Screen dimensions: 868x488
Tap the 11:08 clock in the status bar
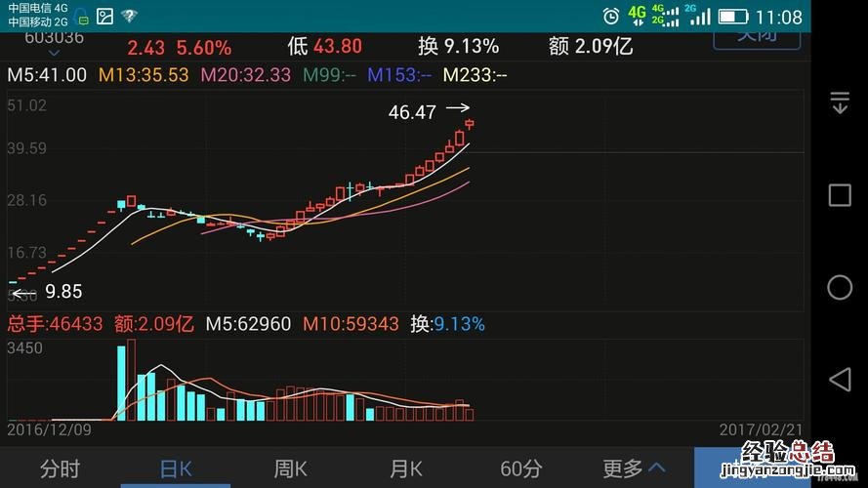pos(778,18)
